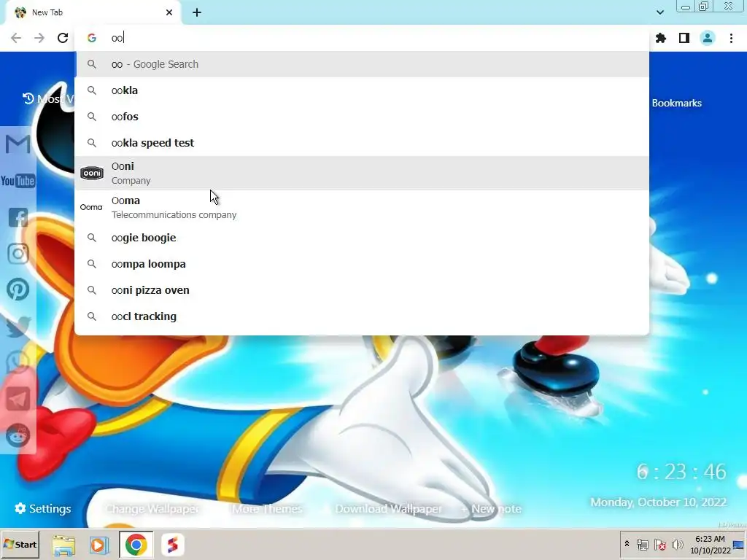Launch the media player taskbar icon
The width and height of the screenshot is (747, 560).
99,545
